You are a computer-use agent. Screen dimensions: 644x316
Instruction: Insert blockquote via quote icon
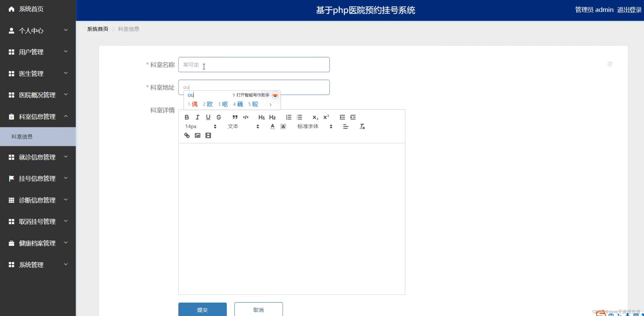[235, 117]
